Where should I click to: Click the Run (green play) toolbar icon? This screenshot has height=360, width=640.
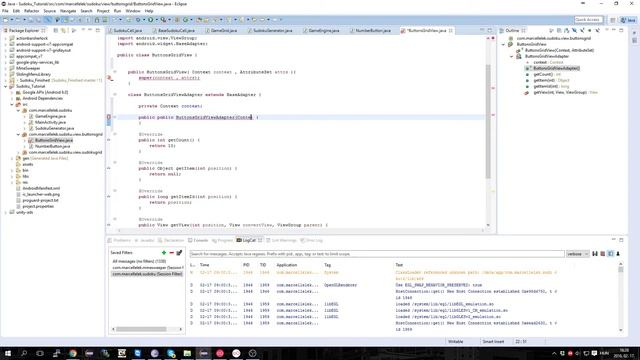(x=151, y=20)
